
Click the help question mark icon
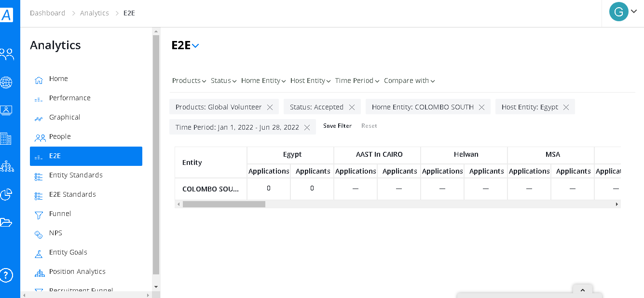[x=6, y=275]
